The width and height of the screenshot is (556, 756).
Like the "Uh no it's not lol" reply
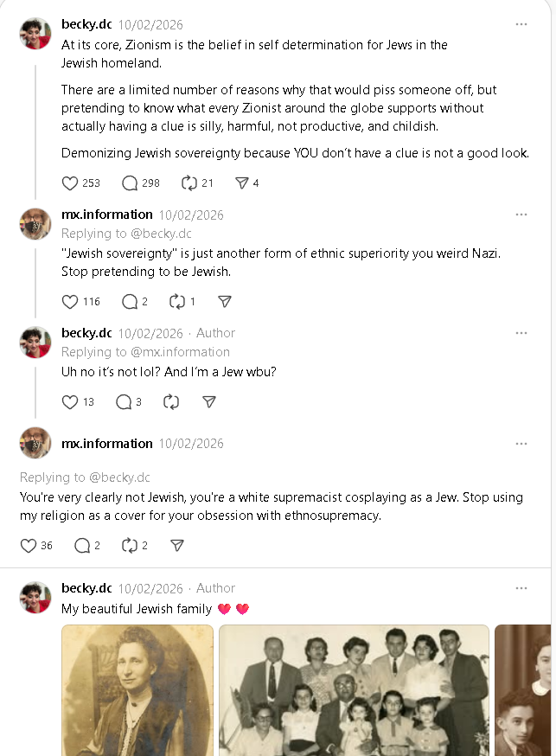pyautogui.click(x=70, y=402)
